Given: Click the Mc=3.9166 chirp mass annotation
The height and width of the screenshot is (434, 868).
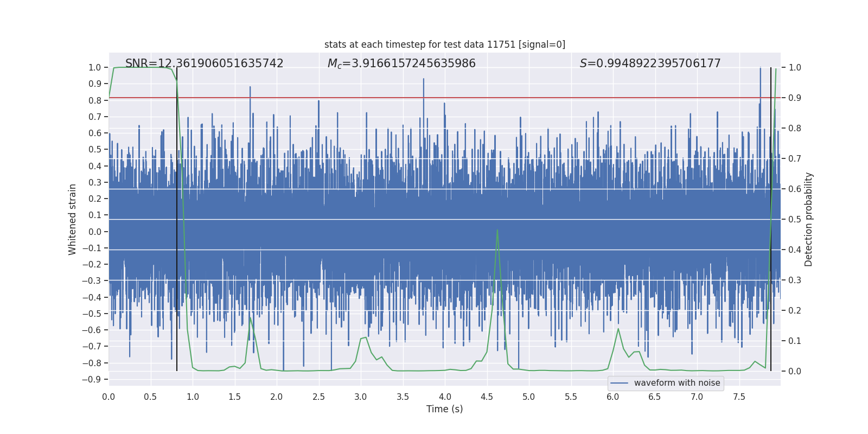Looking at the screenshot, I should click(x=401, y=63).
